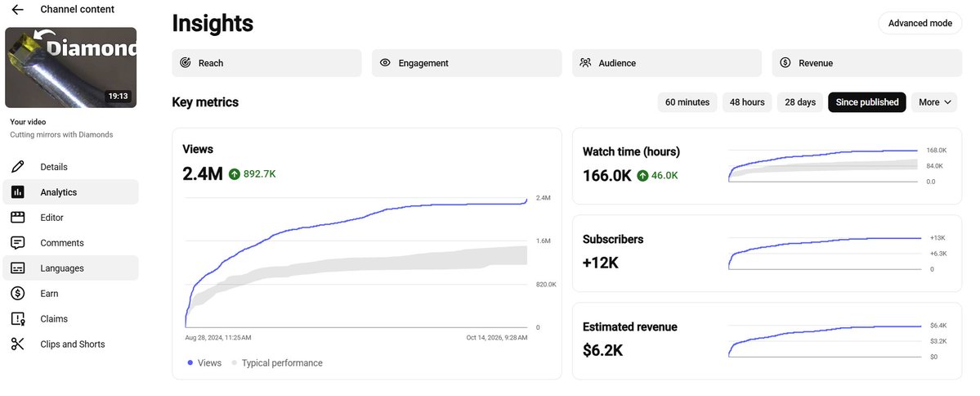980x396 pixels.
Task: Select the 48 hours time range
Action: (747, 102)
